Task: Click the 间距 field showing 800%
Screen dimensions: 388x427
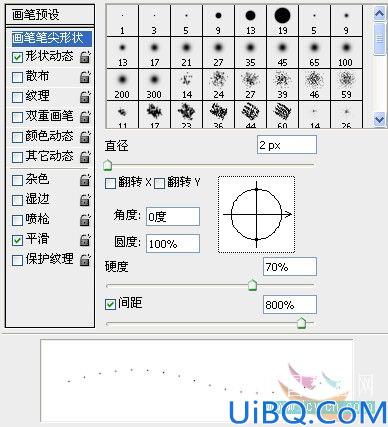Action: [x=290, y=305]
